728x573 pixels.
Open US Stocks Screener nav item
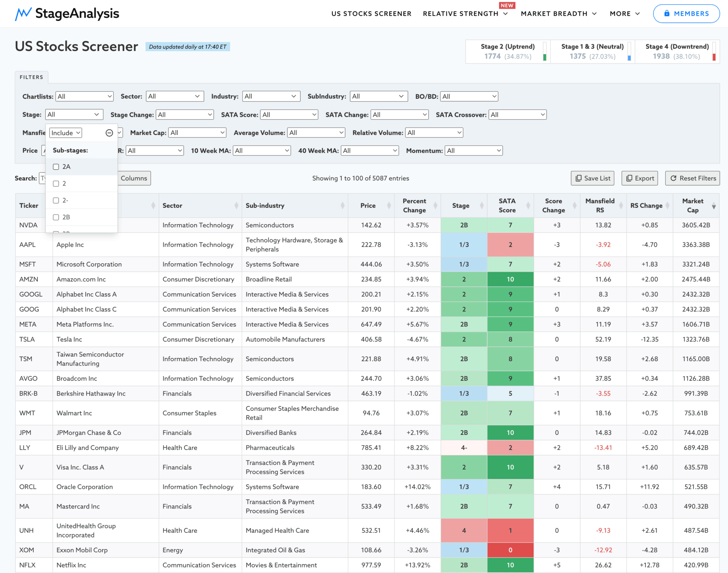[371, 14]
